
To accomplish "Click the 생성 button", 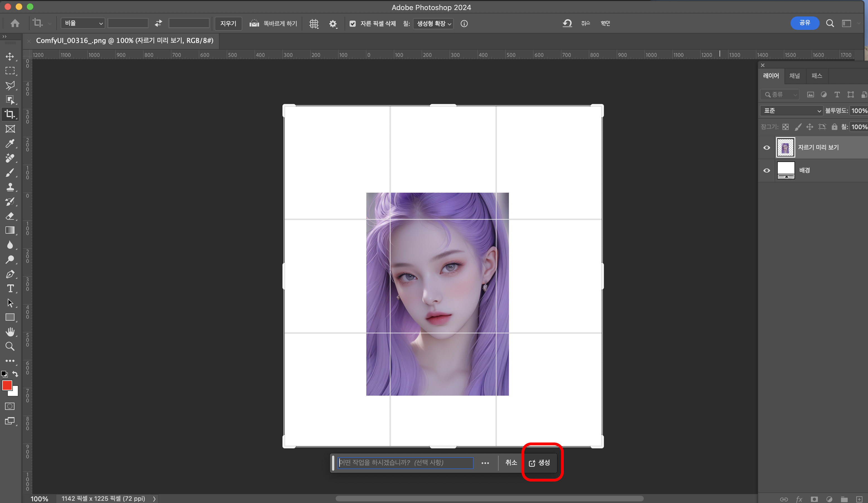I will (x=540, y=463).
